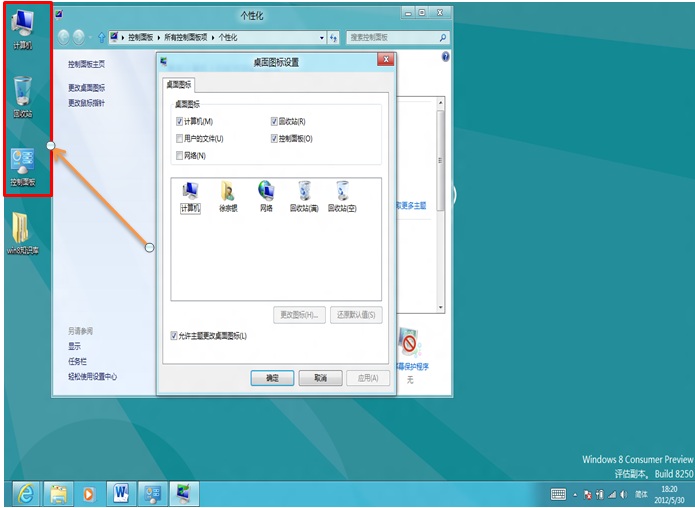This screenshot has width=695, height=508.
Task: Click the Action Center flag tray icon
Action: [588, 494]
